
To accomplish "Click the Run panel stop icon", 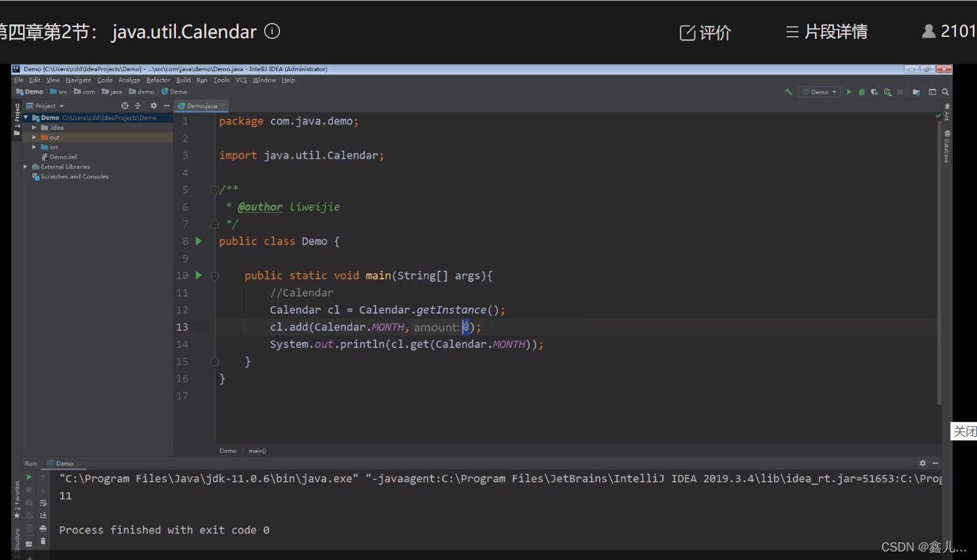I will (x=29, y=490).
